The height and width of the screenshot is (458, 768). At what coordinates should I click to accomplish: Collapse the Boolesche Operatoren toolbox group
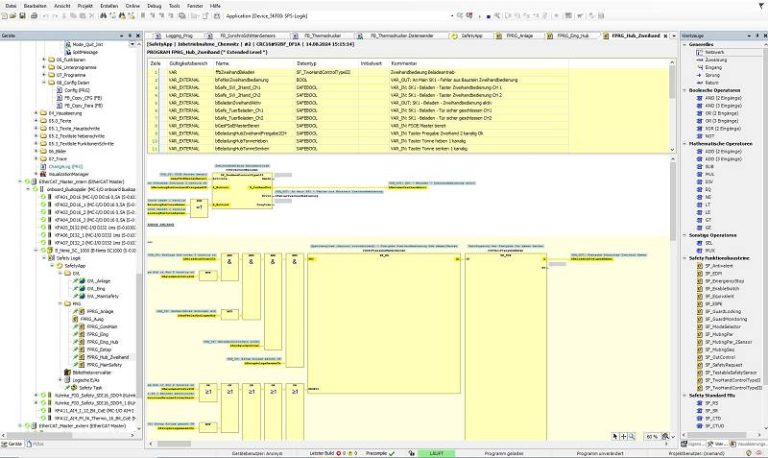(x=684, y=89)
